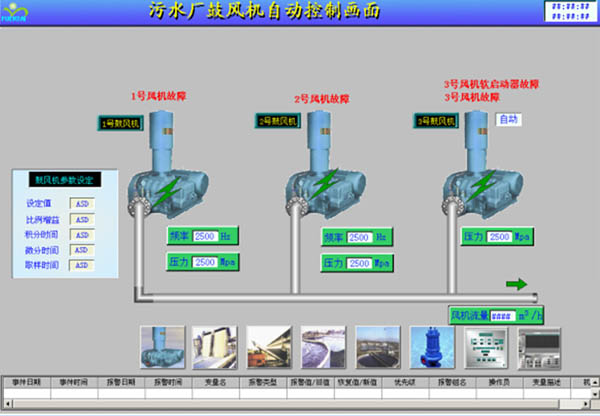
Task: Click the green flow direction arrow
Action: pyautogui.click(x=516, y=284)
